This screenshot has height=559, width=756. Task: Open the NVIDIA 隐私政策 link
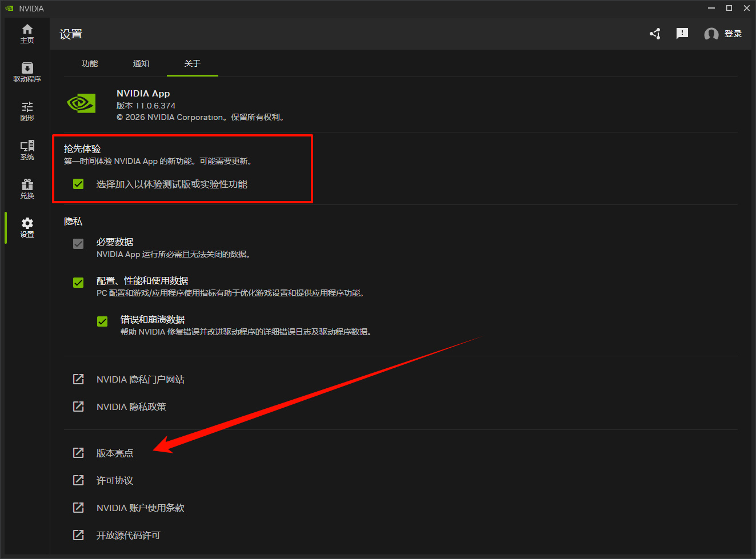[x=131, y=407]
